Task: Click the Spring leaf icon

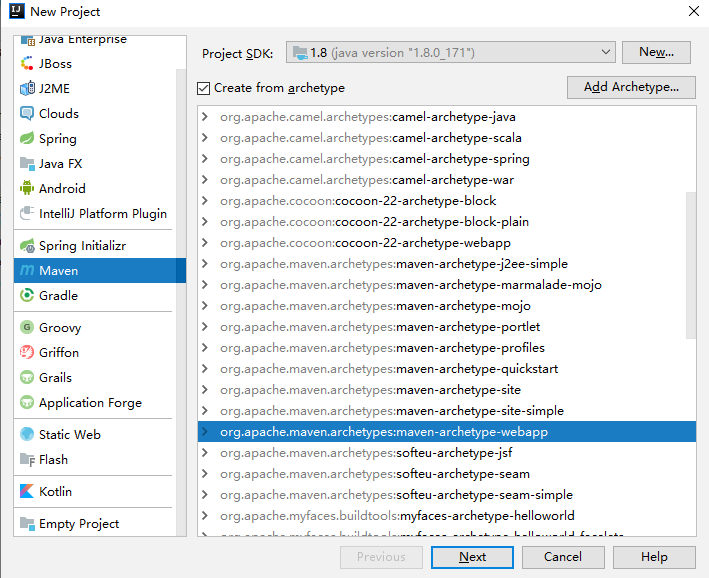Action: click(x=27, y=138)
